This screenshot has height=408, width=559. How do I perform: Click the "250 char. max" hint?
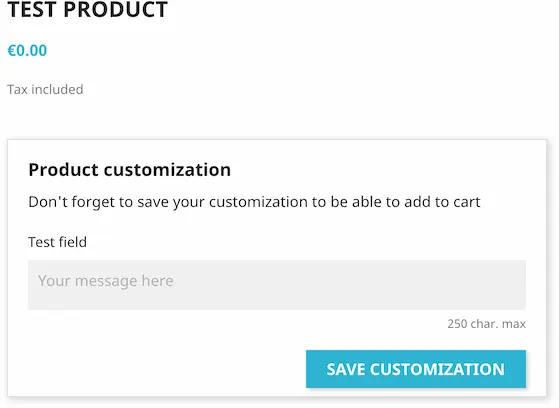[487, 324]
